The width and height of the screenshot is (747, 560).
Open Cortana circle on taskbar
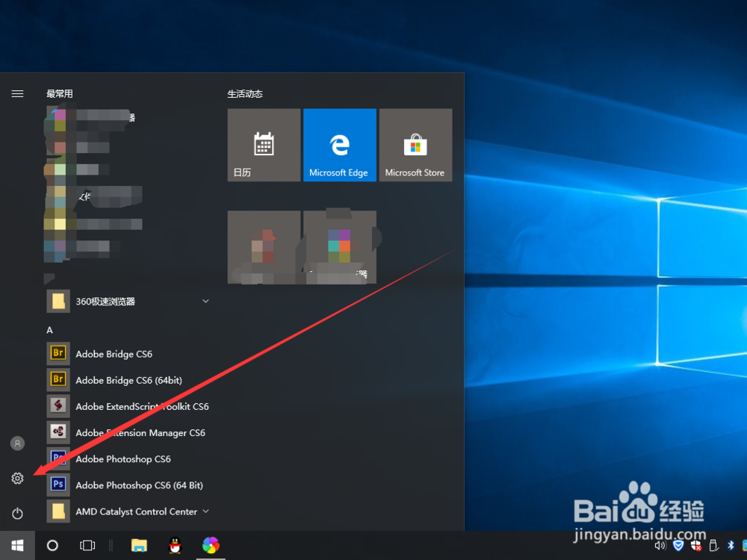point(52,545)
